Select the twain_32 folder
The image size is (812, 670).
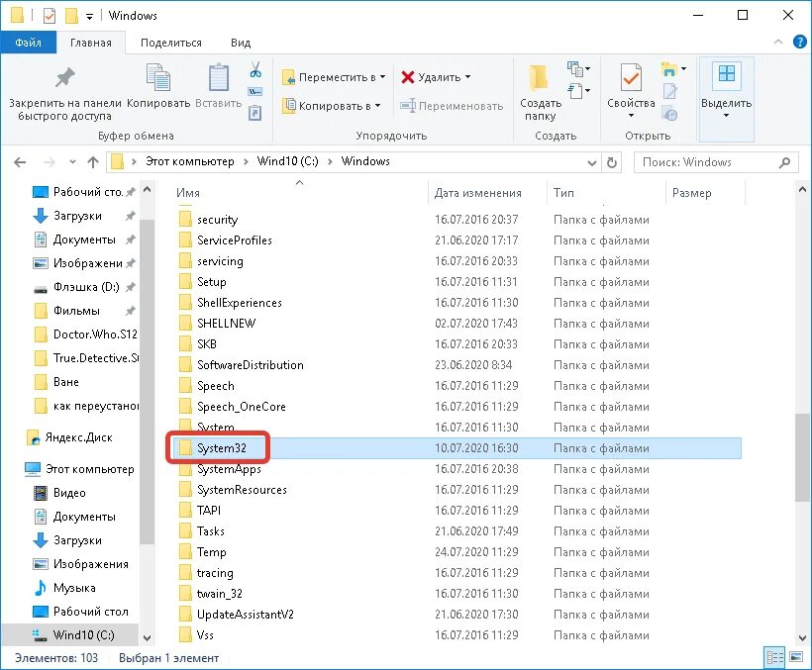pos(456,594)
